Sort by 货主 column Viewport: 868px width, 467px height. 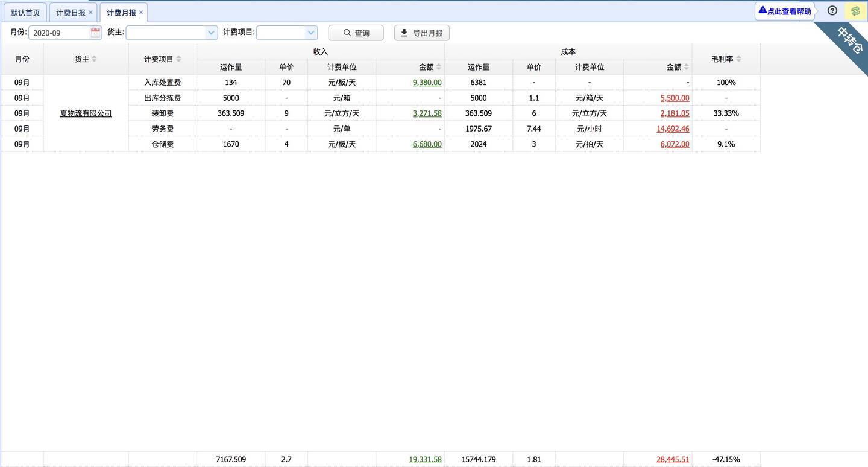(94, 59)
